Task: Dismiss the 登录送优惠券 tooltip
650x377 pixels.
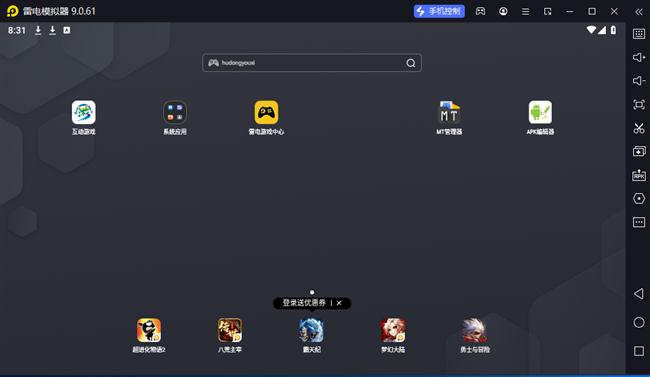Action: point(339,303)
